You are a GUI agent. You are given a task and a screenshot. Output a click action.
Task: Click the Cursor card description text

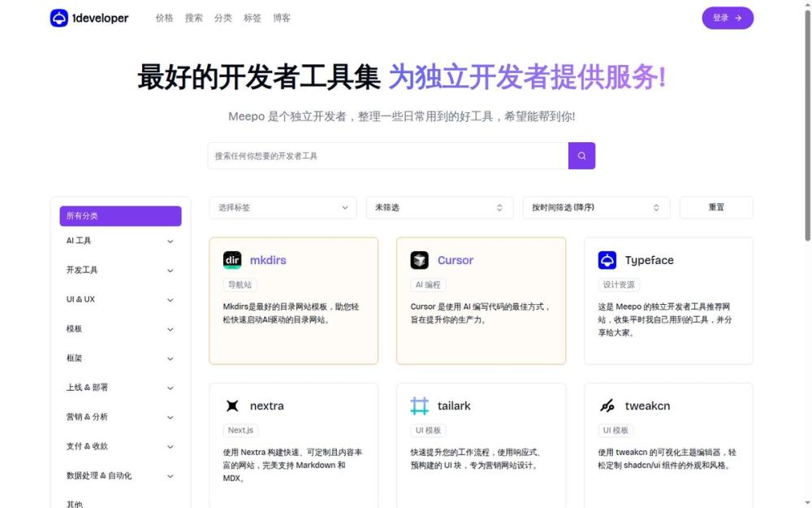point(480,313)
